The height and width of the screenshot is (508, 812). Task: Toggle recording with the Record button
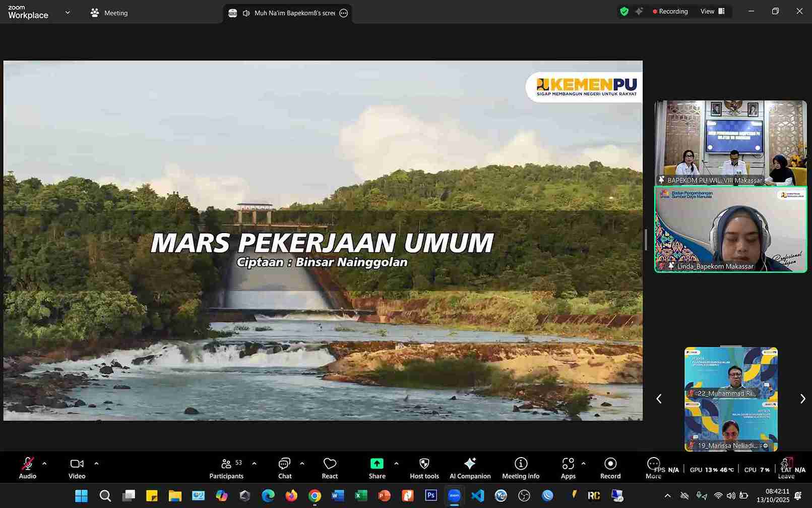(x=610, y=468)
